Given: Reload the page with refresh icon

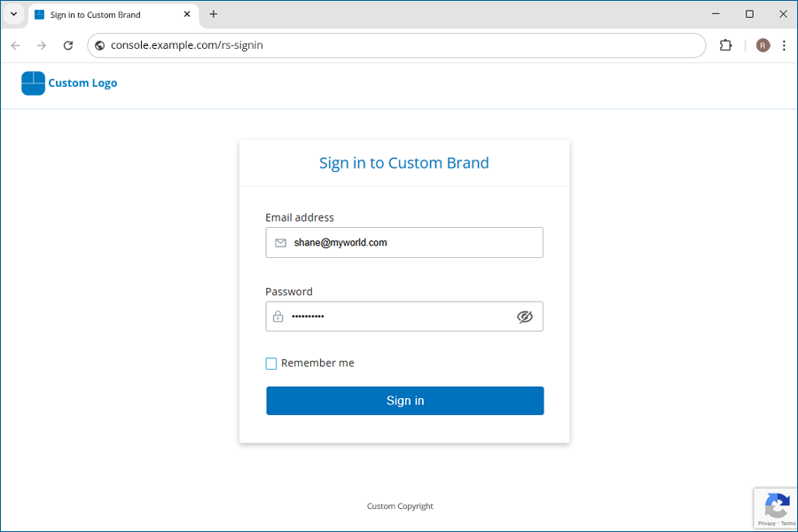Looking at the screenshot, I should (68, 45).
